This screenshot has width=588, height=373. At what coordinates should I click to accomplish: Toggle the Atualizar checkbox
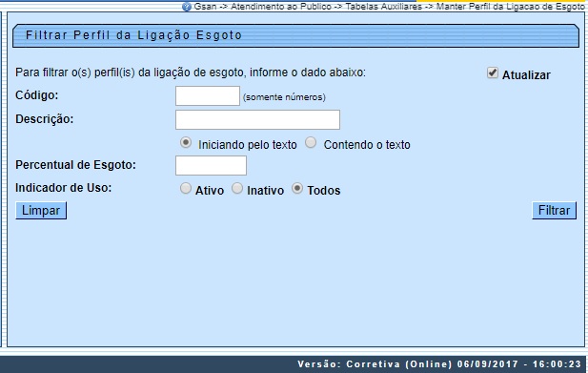pos(493,73)
